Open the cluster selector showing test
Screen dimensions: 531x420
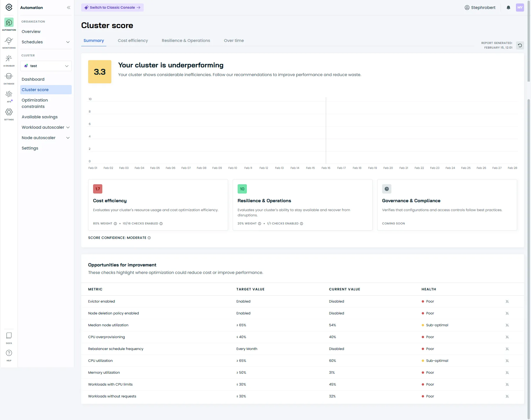point(46,66)
